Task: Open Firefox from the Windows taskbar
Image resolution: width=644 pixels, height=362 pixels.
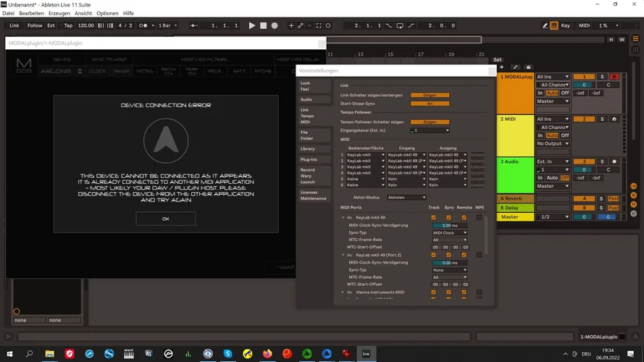Action: (x=267, y=354)
